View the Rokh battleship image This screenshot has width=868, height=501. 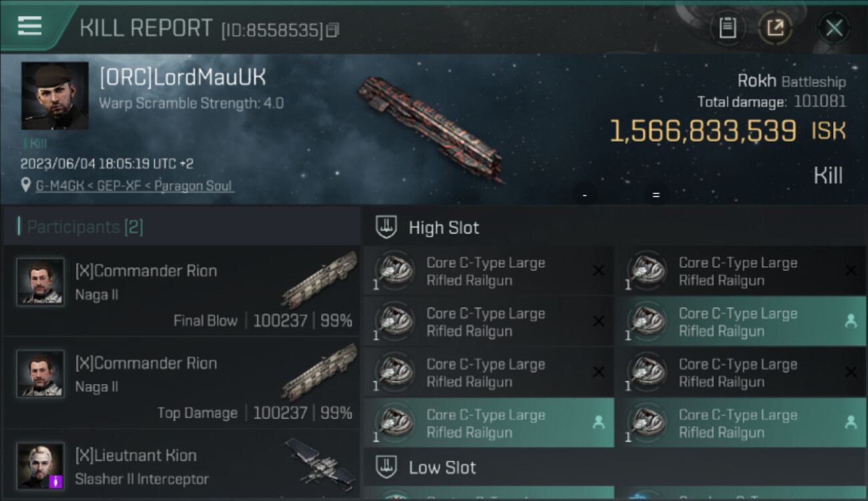coord(431,128)
